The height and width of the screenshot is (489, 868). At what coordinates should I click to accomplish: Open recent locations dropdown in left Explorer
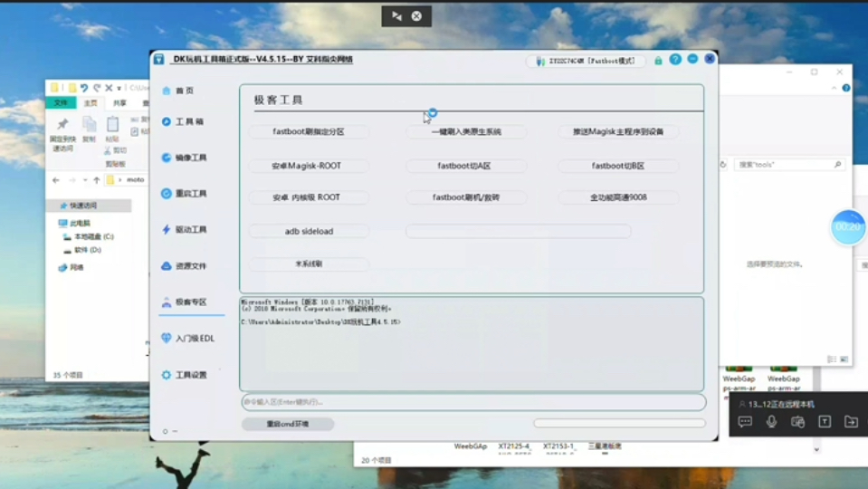point(85,180)
